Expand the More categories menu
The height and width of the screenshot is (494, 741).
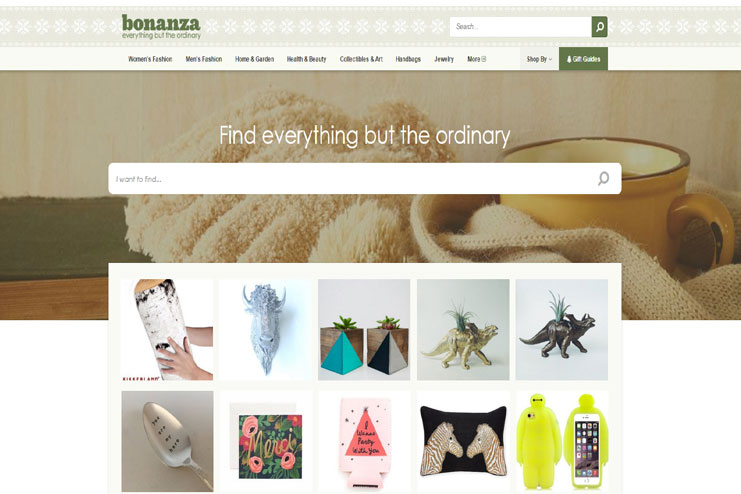476,59
